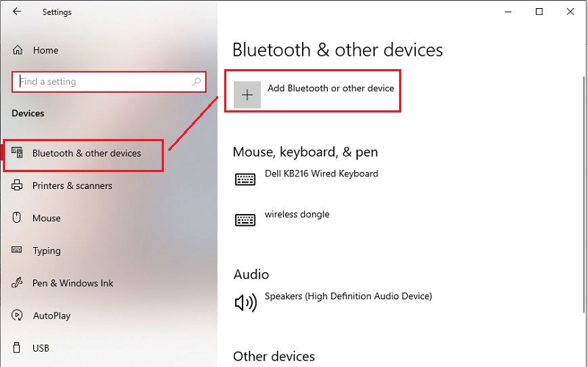
Task: Click the search magnifier icon
Action: [x=197, y=82]
